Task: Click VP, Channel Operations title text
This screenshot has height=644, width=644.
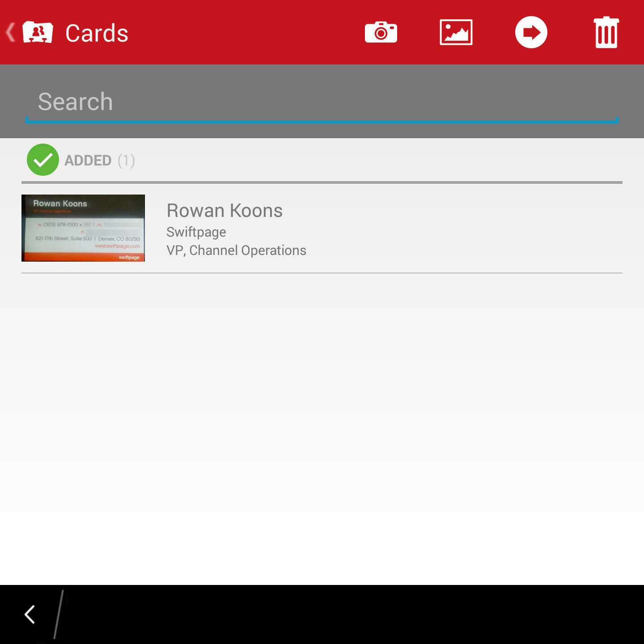Action: (236, 250)
